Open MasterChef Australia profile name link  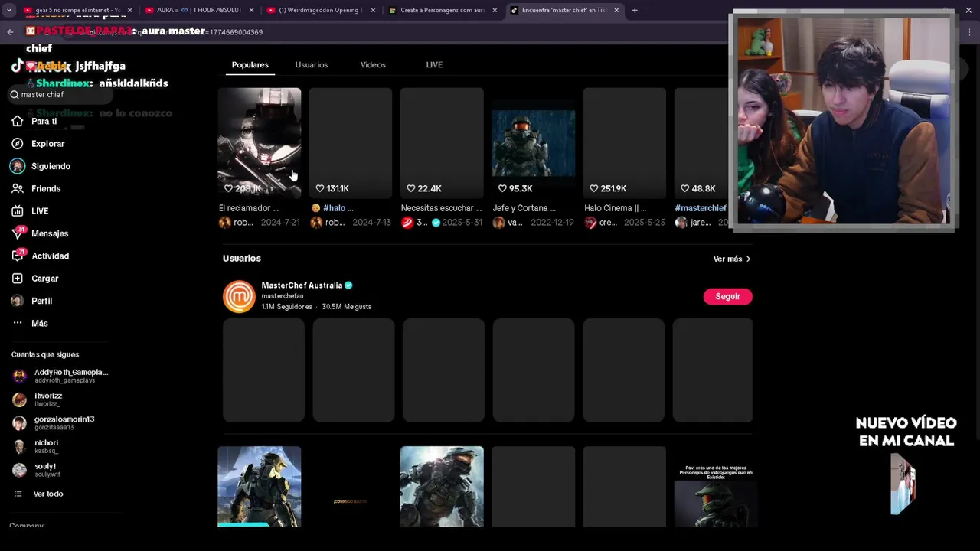pyautogui.click(x=302, y=285)
